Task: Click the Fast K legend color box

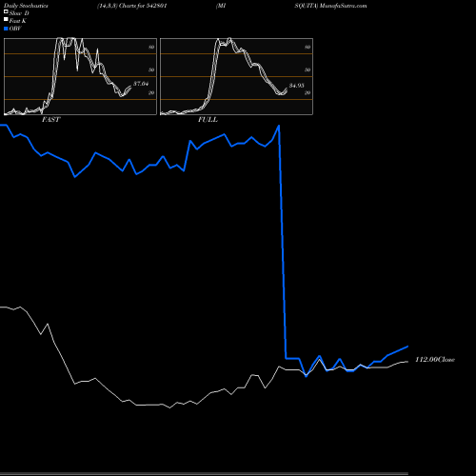Action: pos(6,20)
